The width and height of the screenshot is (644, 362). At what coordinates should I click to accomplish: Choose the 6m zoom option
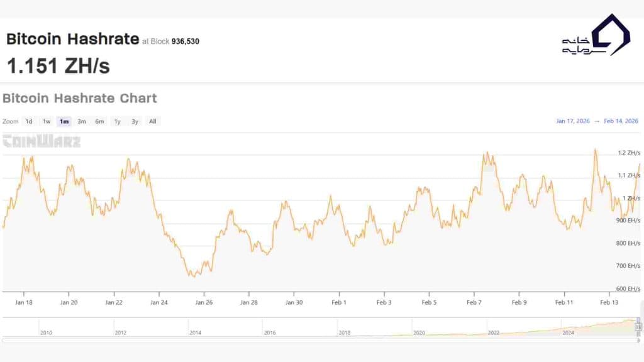point(99,121)
